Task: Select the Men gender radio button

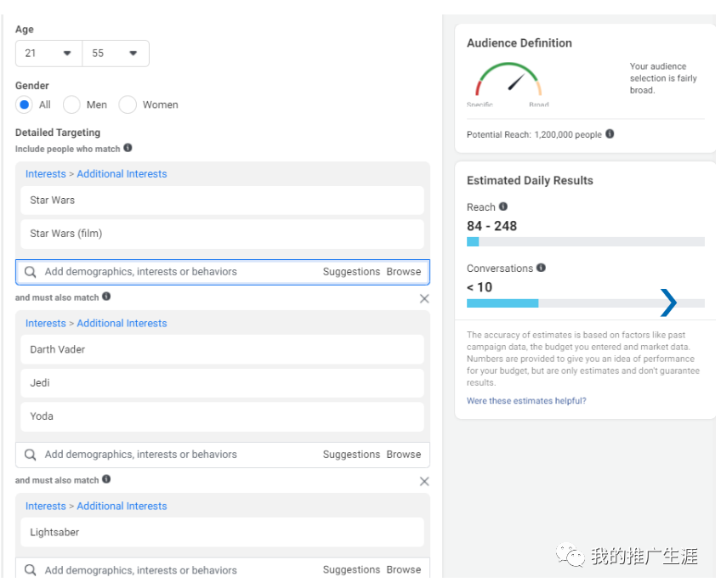Action: [x=71, y=105]
